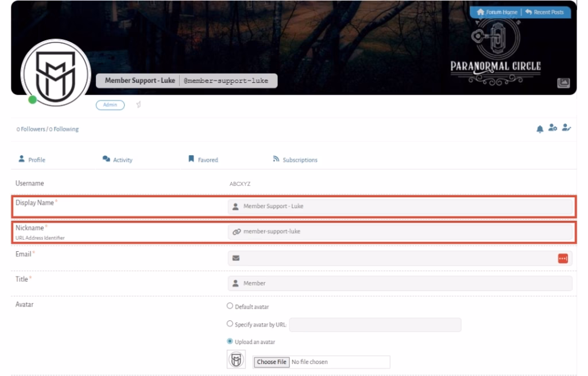588x376 pixels.
Task: Click the avatar URL input field
Action: point(376,325)
